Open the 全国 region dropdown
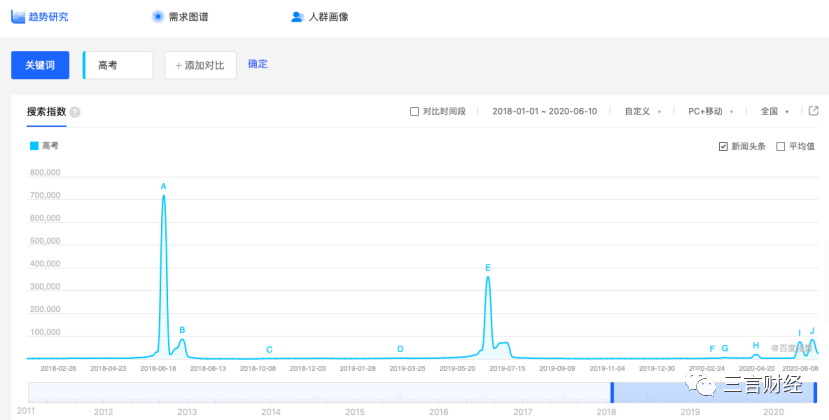Image resolution: width=829 pixels, height=420 pixels. 775,112
